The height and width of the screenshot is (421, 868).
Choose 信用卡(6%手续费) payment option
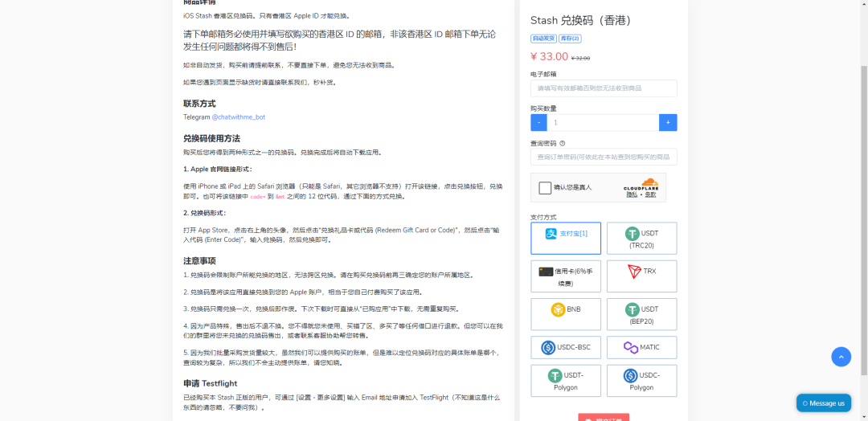coord(566,276)
